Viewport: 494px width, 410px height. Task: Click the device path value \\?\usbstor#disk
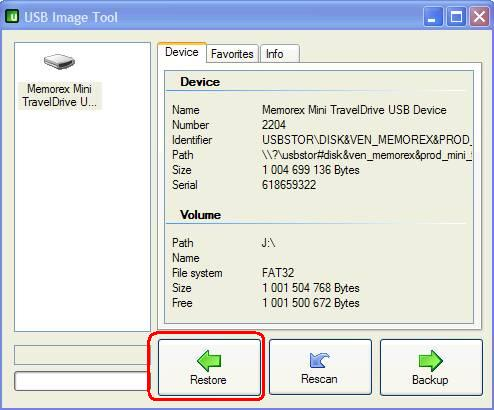tap(367, 155)
